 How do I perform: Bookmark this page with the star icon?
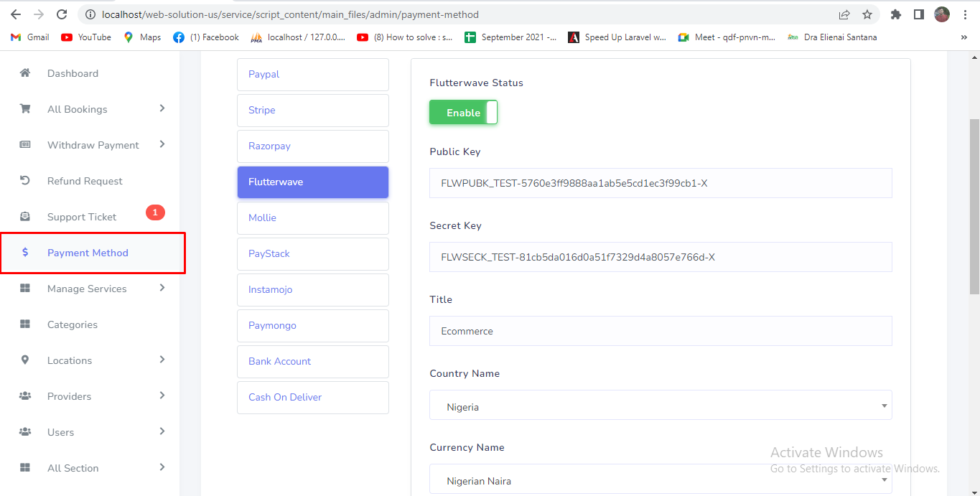click(x=867, y=14)
